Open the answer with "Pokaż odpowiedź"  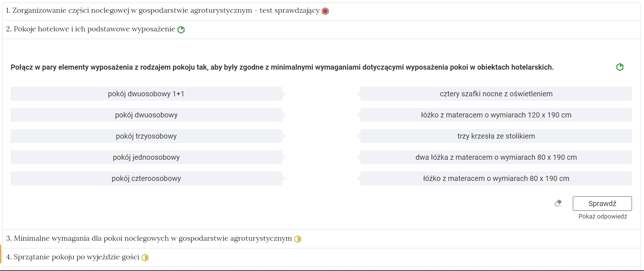pos(602,216)
